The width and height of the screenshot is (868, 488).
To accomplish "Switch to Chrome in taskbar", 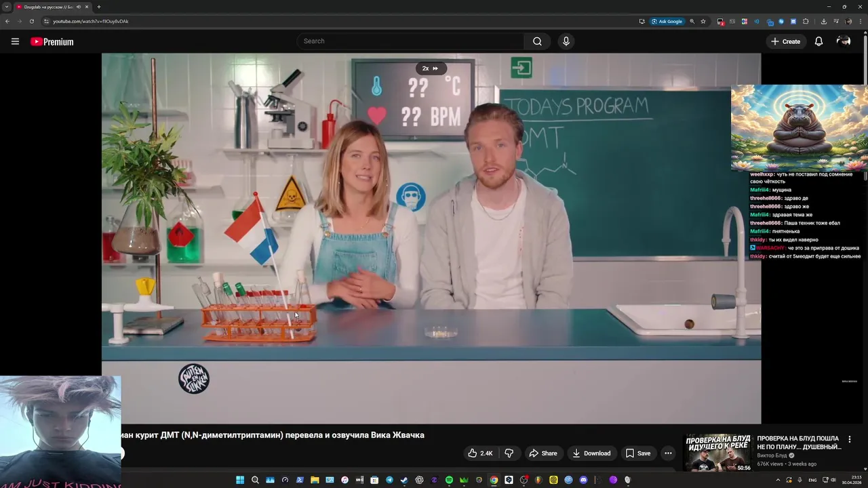I will coord(494,480).
